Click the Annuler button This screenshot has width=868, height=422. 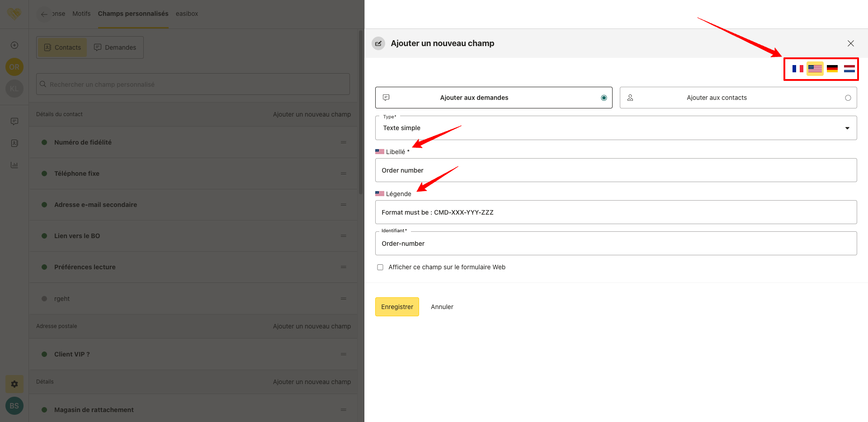point(442,307)
